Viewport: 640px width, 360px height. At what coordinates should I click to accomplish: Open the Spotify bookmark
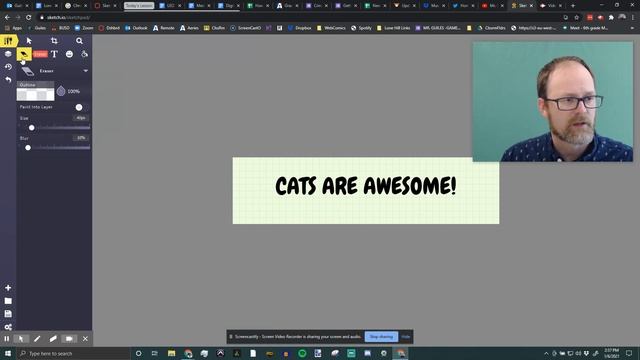coord(361,28)
